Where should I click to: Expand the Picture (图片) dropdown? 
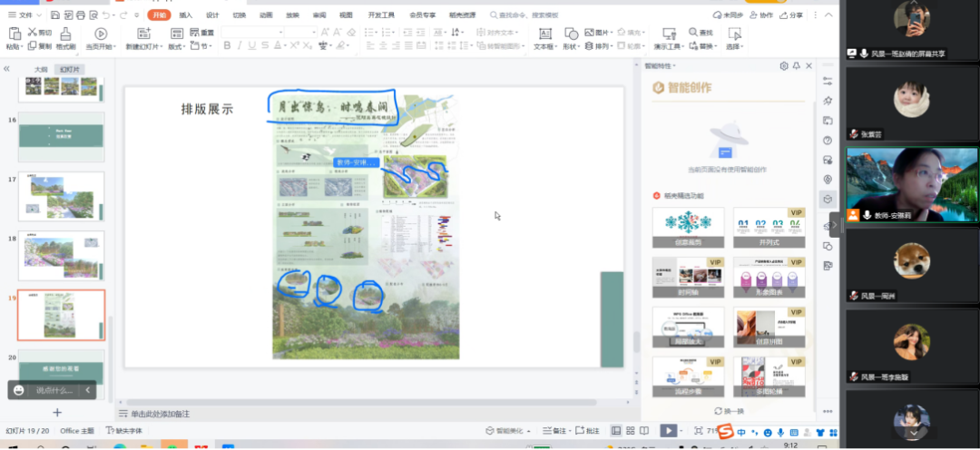click(612, 33)
